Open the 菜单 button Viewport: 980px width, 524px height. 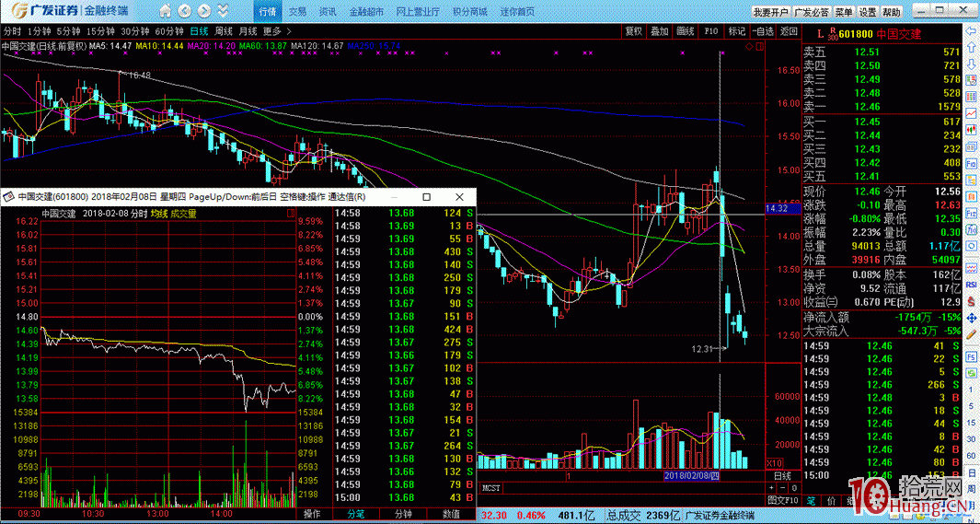(x=844, y=13)
